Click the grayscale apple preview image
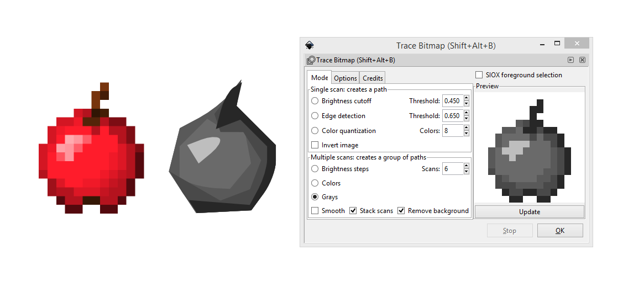644x287 pixels. click(530, 151)
